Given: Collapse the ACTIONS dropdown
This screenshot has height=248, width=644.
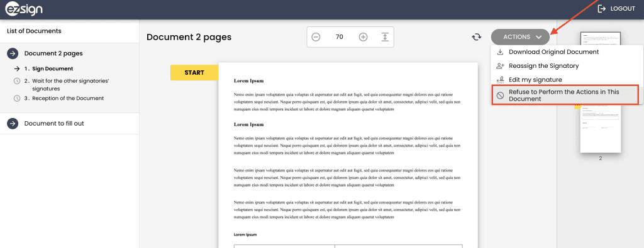Looking at the screenshot, I should pyautogui.click(x=520, y=37).
